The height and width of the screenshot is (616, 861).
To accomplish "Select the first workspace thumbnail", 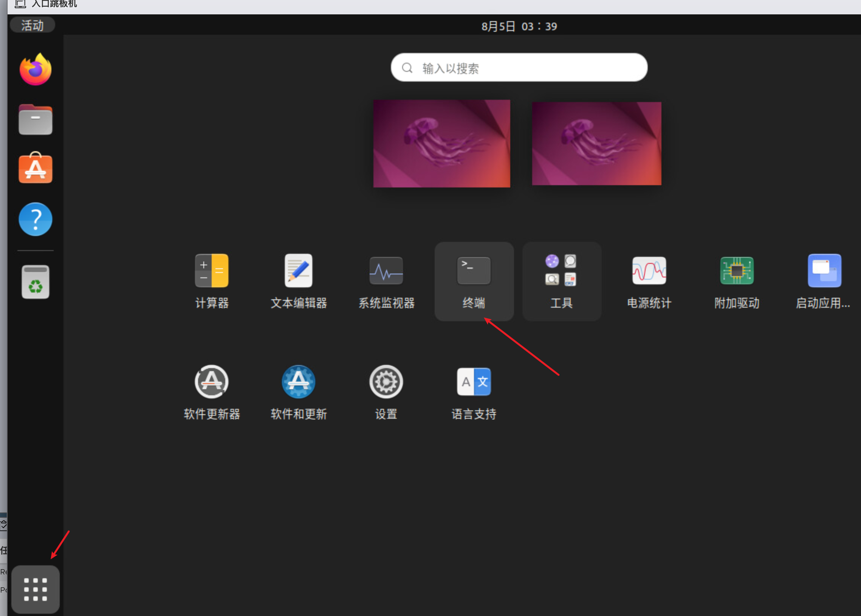I will point(441,143).
